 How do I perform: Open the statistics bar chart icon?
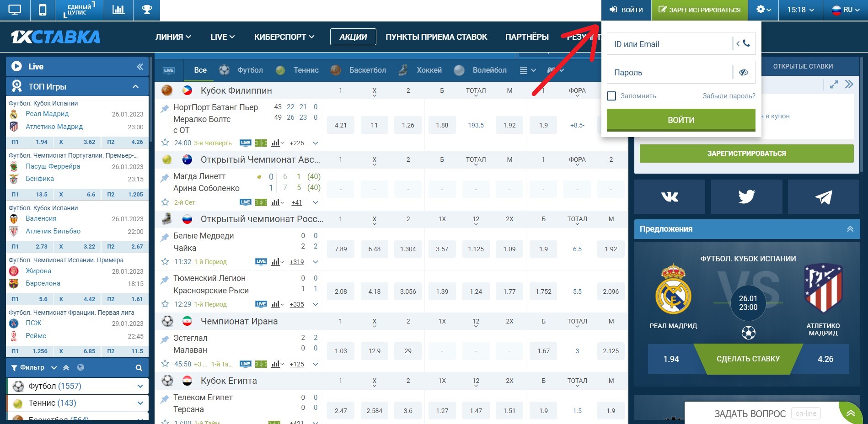pyautogui.click(x=118, y=10)
